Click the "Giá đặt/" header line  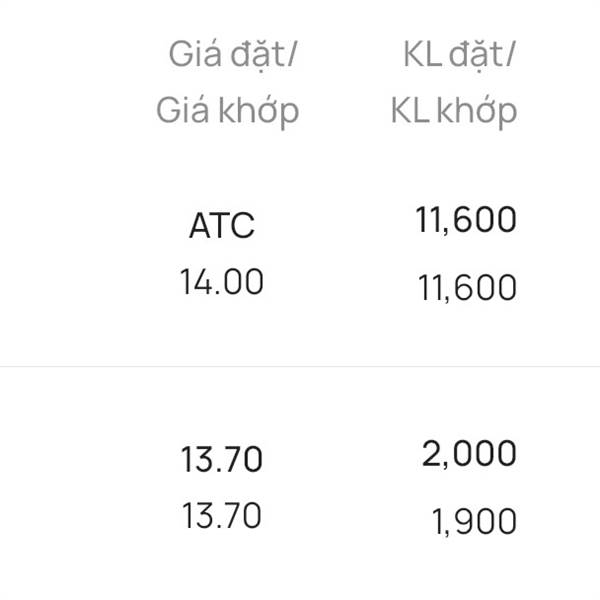[x=234, y=56]
